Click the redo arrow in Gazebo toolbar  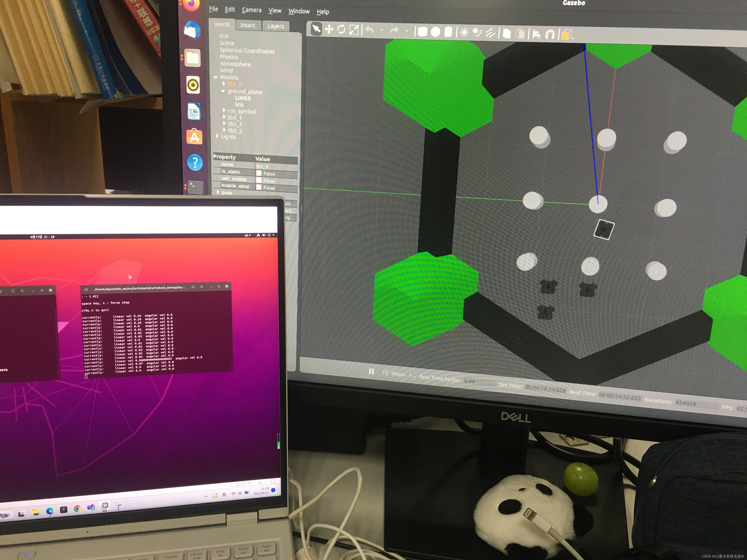[394, 31]
